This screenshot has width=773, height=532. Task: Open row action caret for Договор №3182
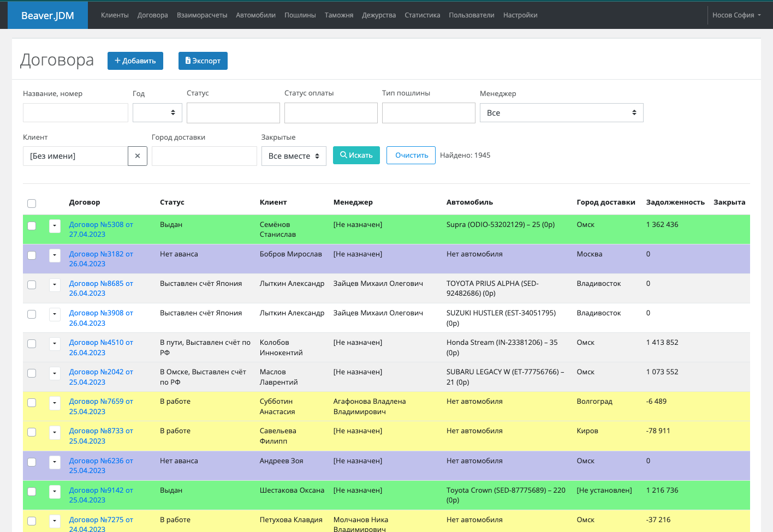click(55, 255)
